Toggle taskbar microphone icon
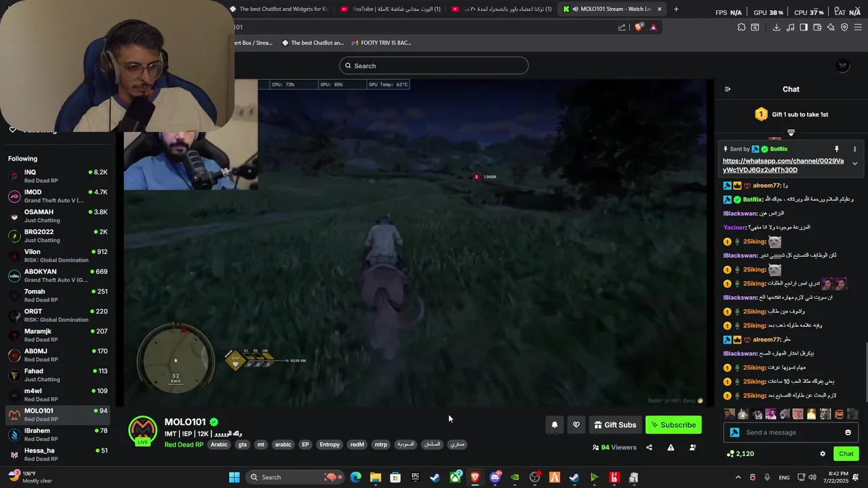 click(x=767, y=477)
